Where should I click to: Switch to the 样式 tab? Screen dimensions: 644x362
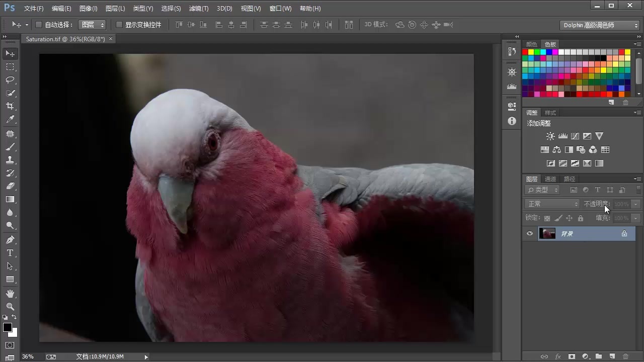click(550, 113)
